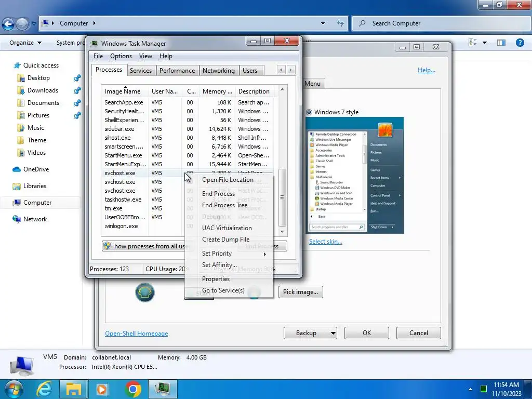Select End Process Tree menu entry
Viewport: 532px width, 399px height.
[x=224, y=205]
